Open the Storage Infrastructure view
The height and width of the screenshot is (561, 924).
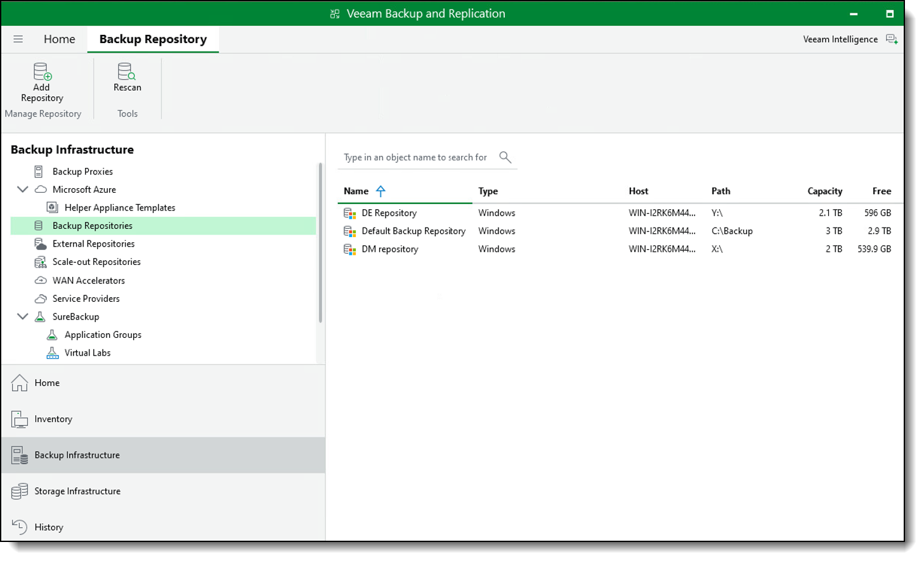tap(163, 491)
